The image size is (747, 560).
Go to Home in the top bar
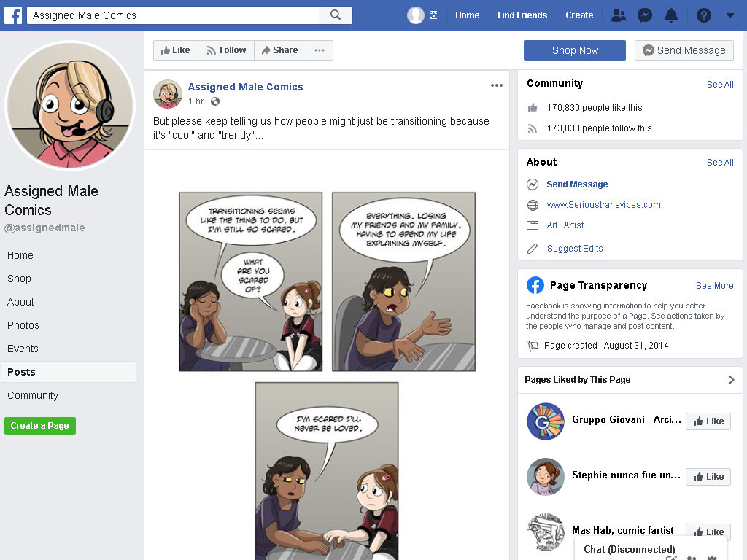point(467,15)
